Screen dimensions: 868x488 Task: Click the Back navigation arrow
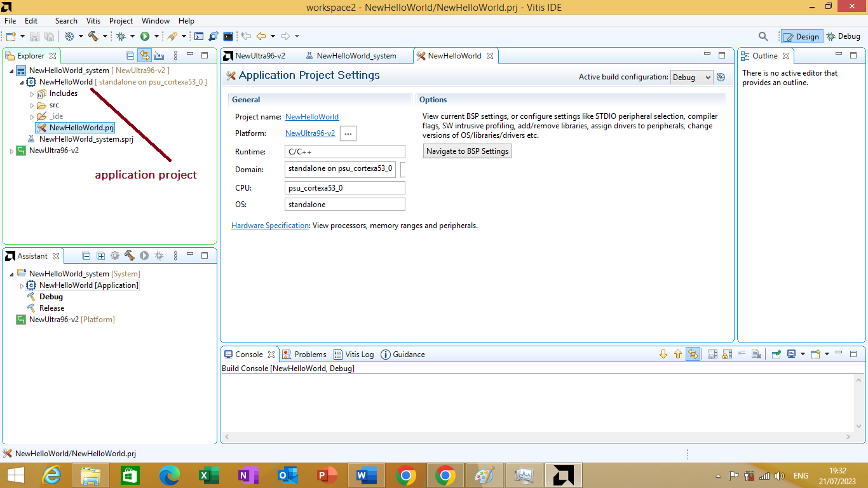261,36
